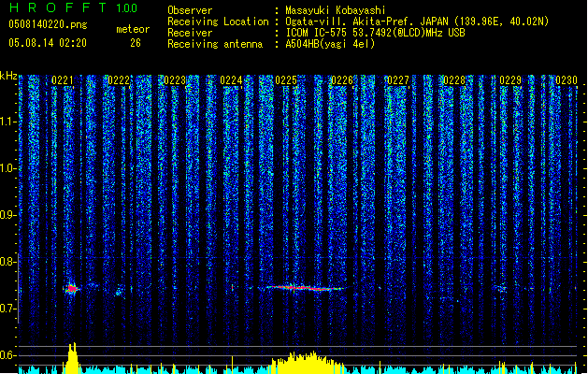Click the 0223 time marker
The height and width of the screenshot is (374, 588).
click(x=175, y=80)
